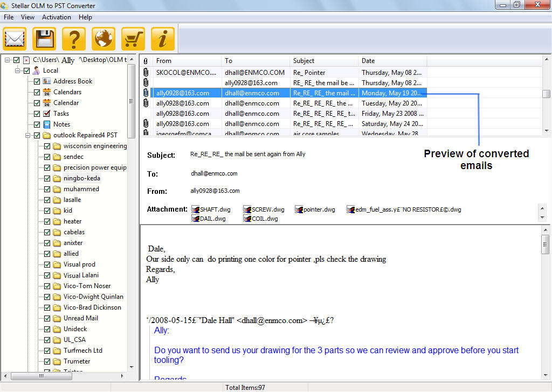Click attachment paperclip column header icon
This screenshot has width=552, height=392.
pos(146,61)
